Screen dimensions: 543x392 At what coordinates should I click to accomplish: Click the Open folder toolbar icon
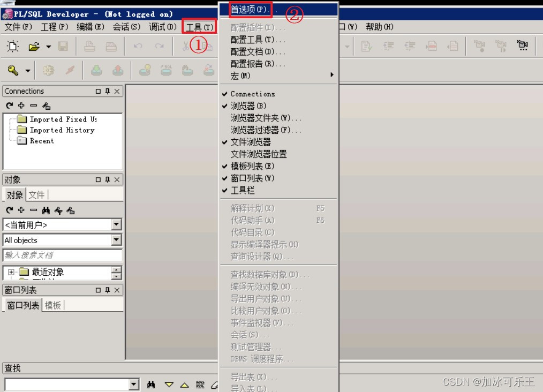[34, 46]
